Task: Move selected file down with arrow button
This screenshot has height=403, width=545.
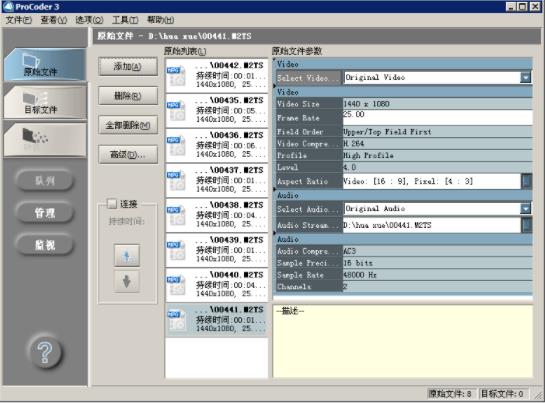Action: coord(127,281)
